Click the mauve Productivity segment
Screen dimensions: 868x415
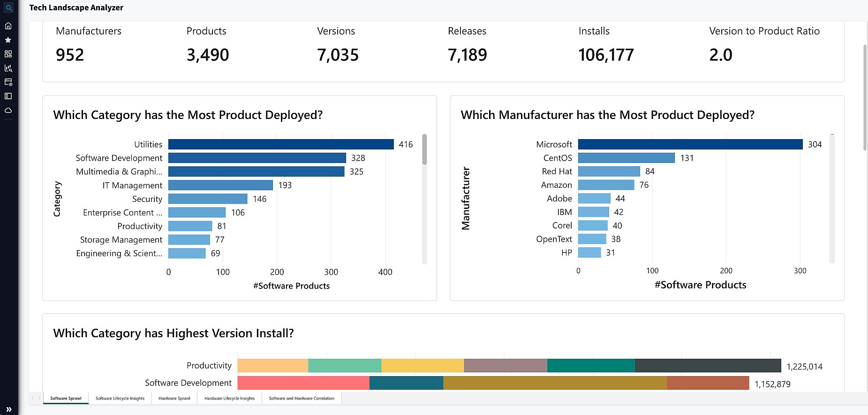click(506, 365)
